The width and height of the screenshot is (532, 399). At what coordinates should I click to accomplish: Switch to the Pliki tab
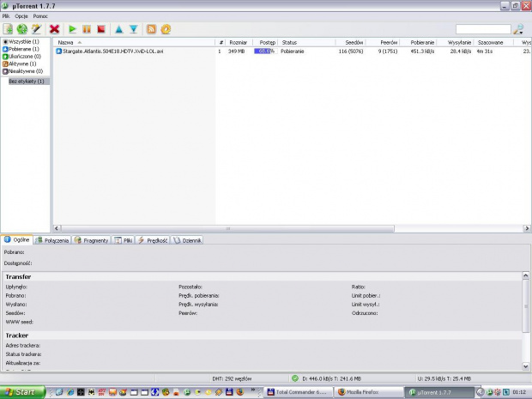[x=124, y=240]
